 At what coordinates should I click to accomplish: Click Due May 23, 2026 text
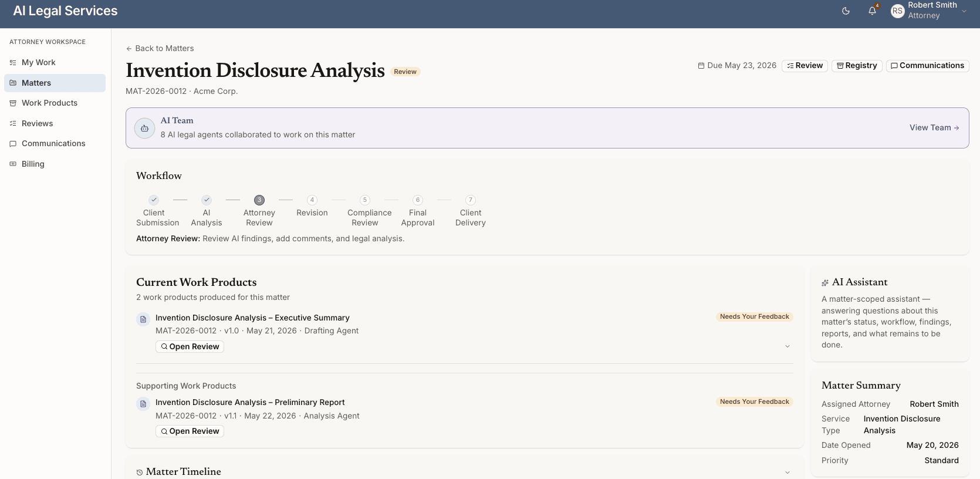[742, 65]
